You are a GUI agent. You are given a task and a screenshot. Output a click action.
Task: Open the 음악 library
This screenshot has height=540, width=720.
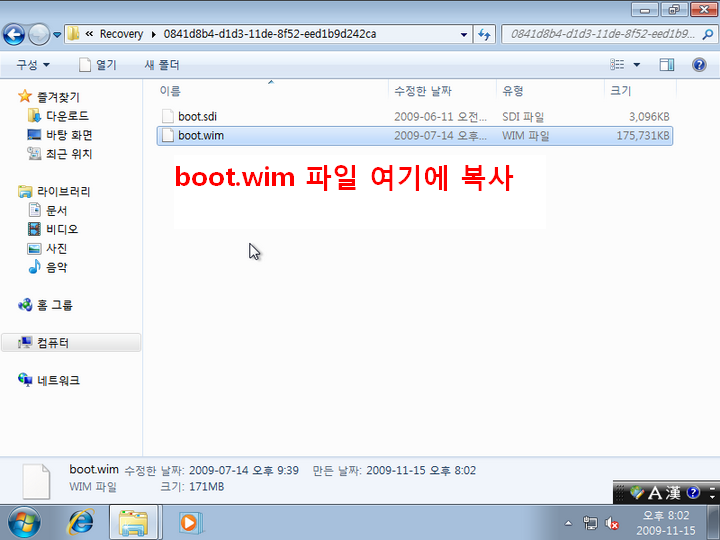click(56, 267)
